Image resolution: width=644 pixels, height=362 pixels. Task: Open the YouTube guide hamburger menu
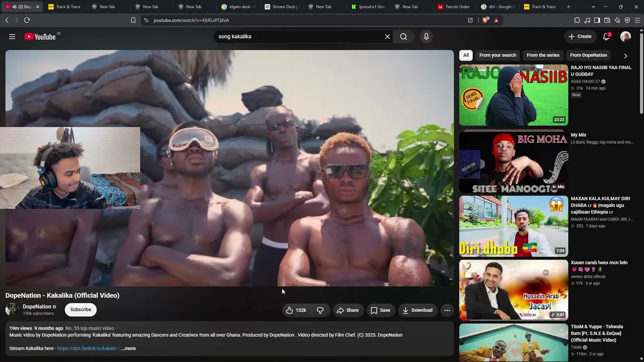12,37
